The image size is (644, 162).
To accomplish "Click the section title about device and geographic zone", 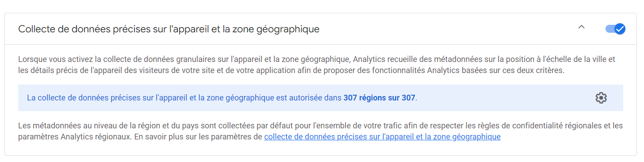I will pyautogui.click(x=169, y=29).
